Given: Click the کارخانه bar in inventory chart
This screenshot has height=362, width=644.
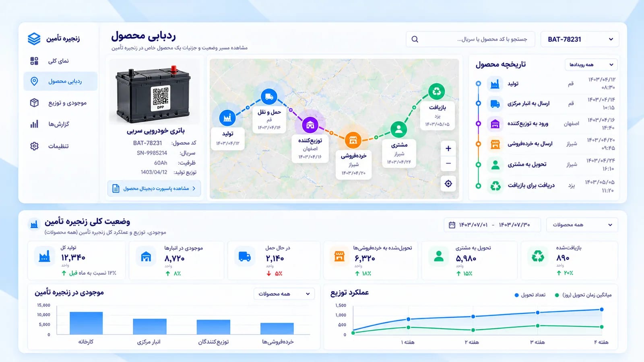Looking at the screenshot, I should pyautogui.click(x=86, y=323).
